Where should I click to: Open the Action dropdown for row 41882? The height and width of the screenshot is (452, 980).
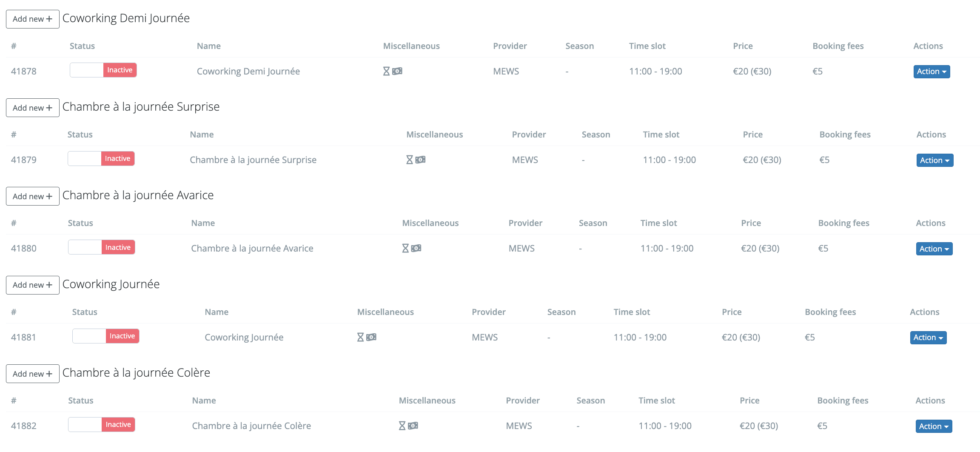coord(934,426)
